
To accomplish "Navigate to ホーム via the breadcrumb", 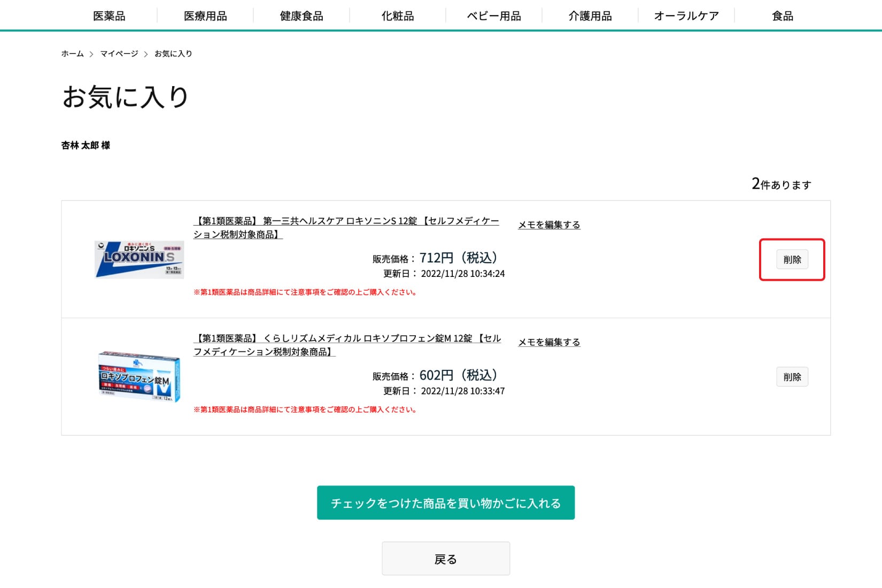I will pos(72,53).
